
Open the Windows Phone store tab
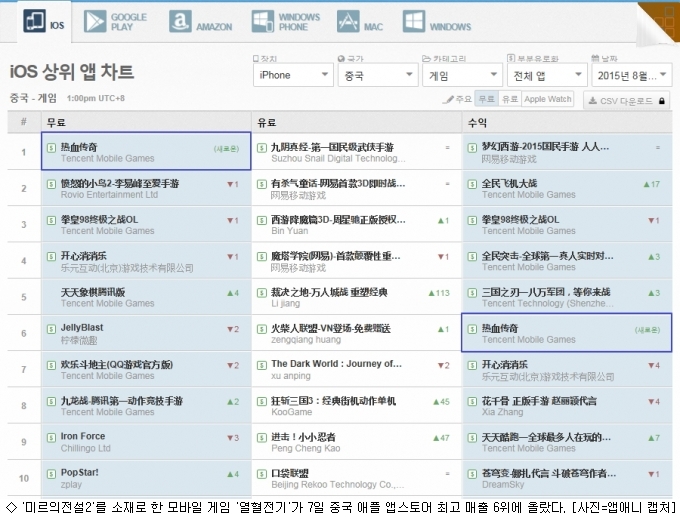tap(286, 22)
